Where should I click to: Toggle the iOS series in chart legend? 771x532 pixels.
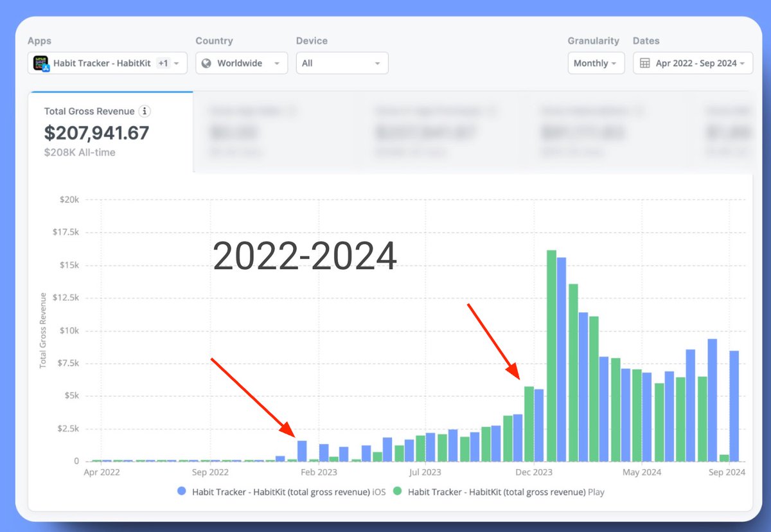tap(281, 492)
